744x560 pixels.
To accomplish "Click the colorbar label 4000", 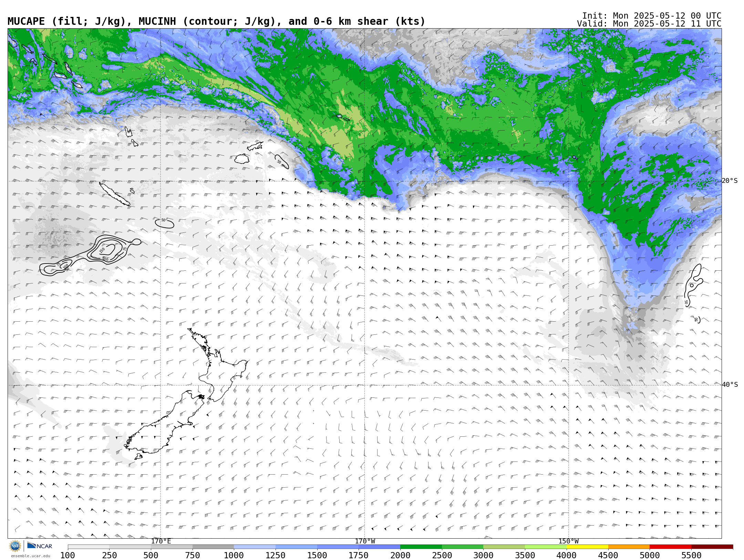I will pos(567,556).
